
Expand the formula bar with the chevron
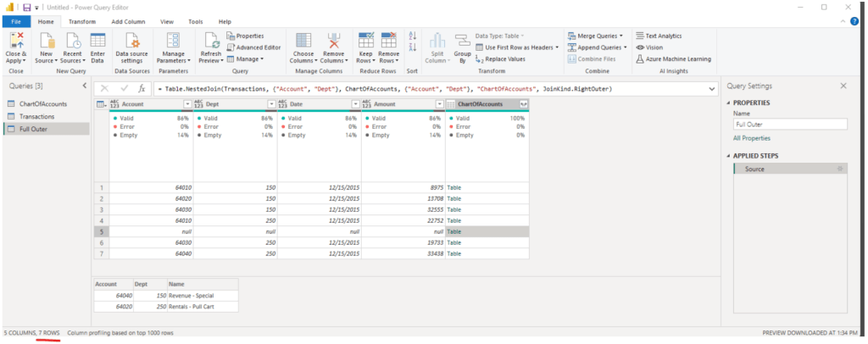(709, 88)
